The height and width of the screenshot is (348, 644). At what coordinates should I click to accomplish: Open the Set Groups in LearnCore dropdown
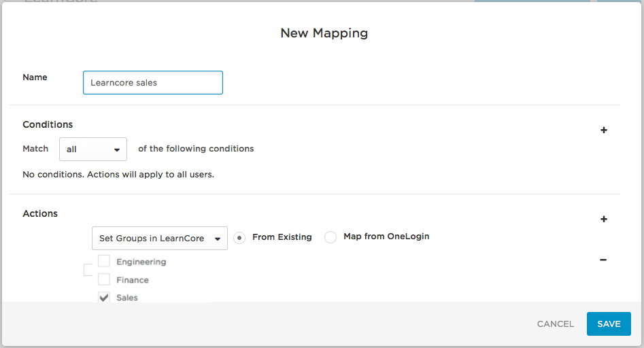point(159,239)
